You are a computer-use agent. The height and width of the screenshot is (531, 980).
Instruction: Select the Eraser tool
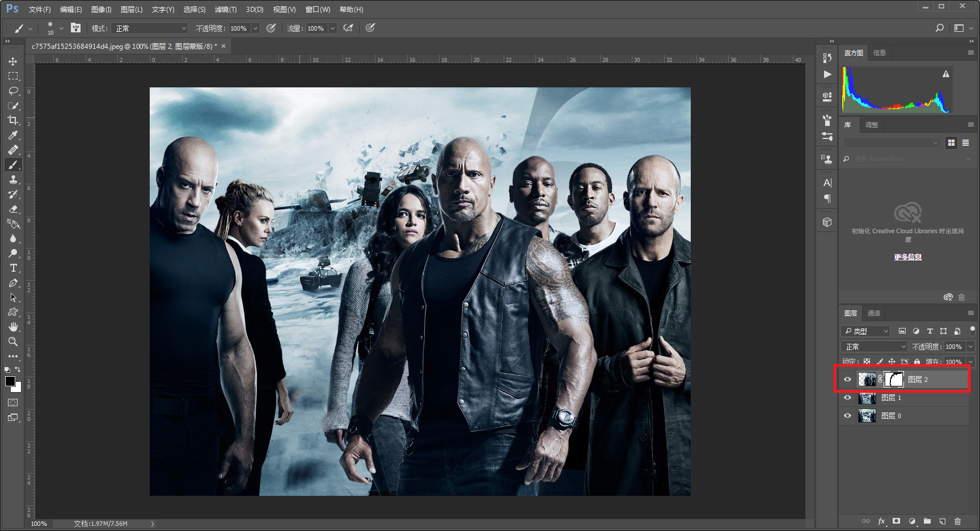pos(13,209)
